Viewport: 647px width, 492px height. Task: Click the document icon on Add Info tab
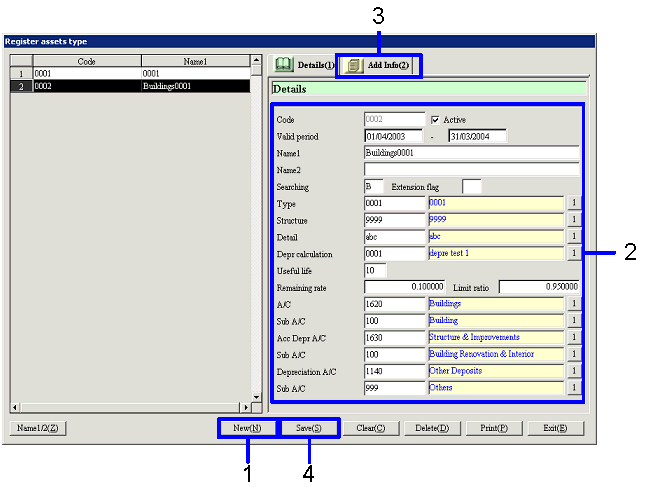pos(353,65)
